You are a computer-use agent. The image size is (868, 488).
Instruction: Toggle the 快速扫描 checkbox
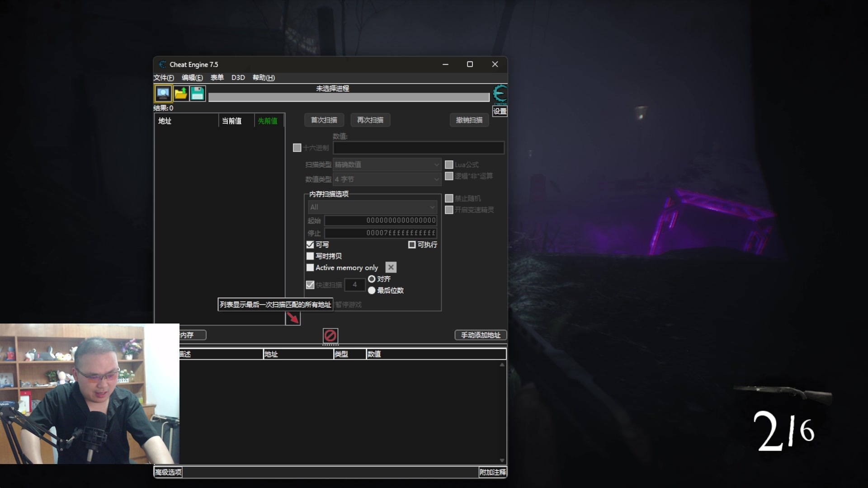[310, 285]
